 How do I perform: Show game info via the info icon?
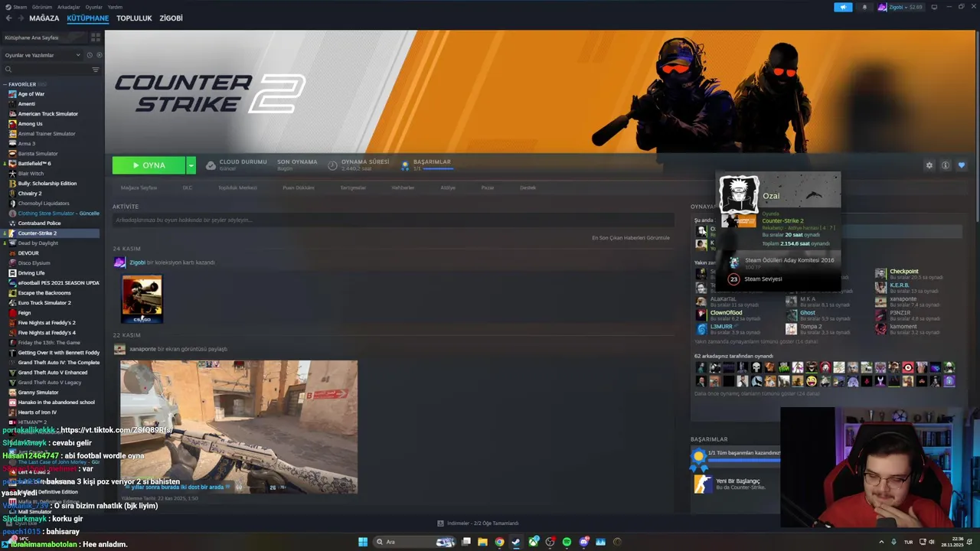(x=946, y=165)
